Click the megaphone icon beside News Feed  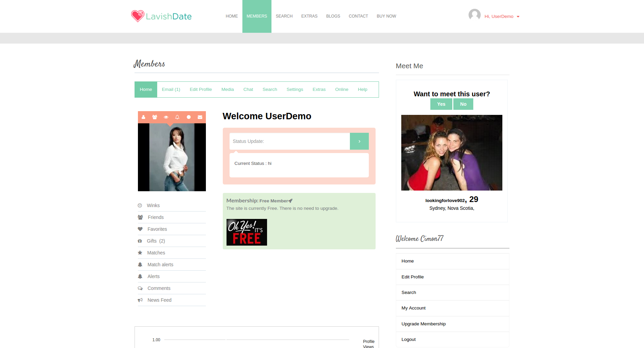click(x=140, y=300)
